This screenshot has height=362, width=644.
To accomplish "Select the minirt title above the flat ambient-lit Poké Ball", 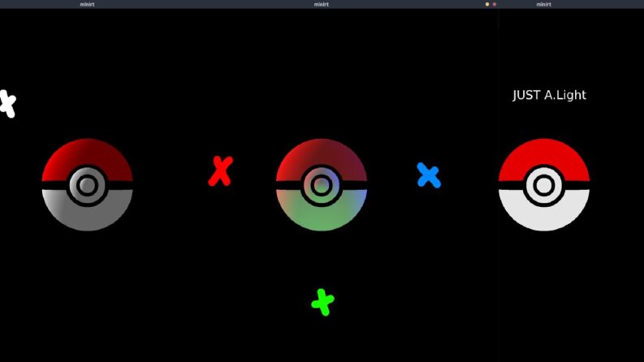I will tap(544, 4).
